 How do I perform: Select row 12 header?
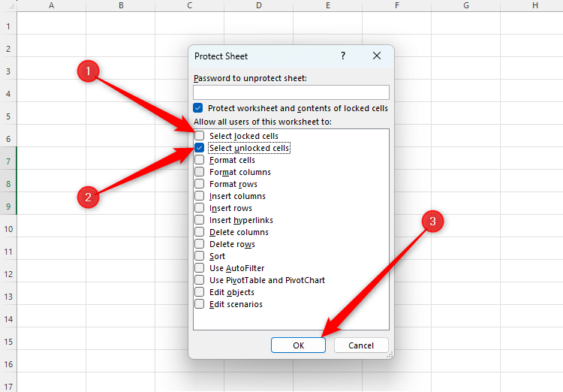coord(8,274)
